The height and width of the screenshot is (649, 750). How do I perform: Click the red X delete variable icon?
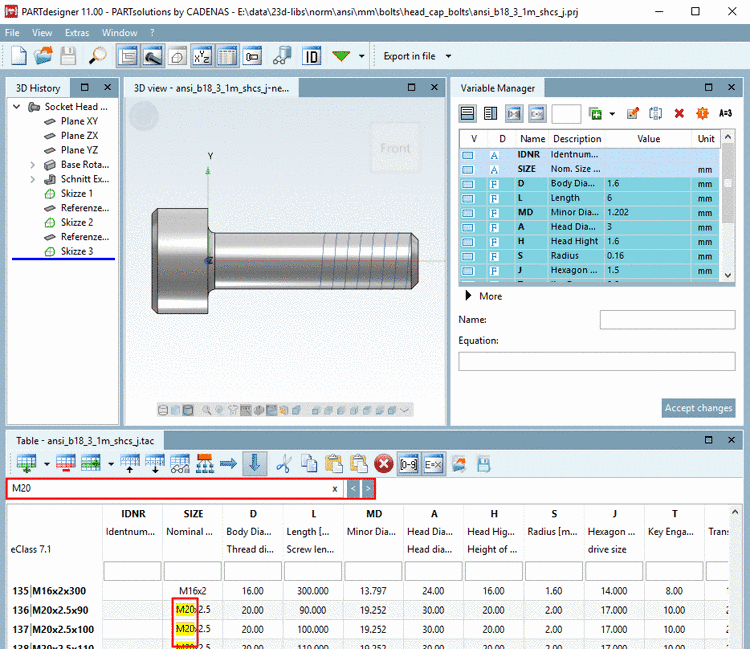coord(679,114)
